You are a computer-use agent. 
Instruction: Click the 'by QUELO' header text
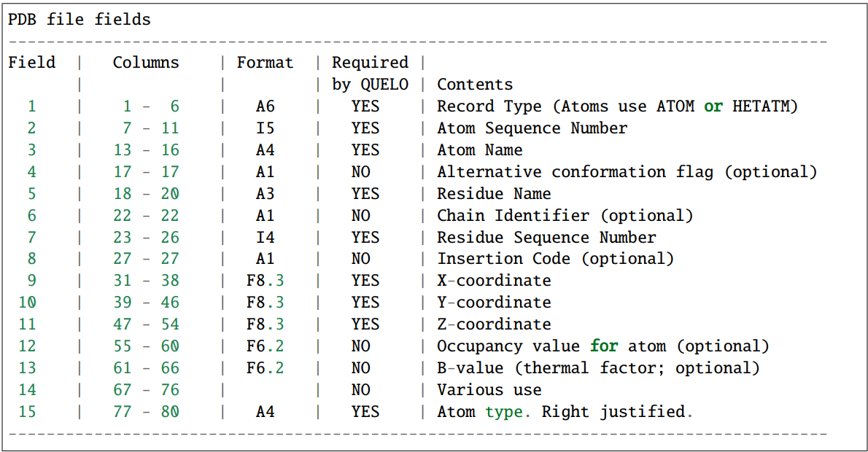point(371,84)
